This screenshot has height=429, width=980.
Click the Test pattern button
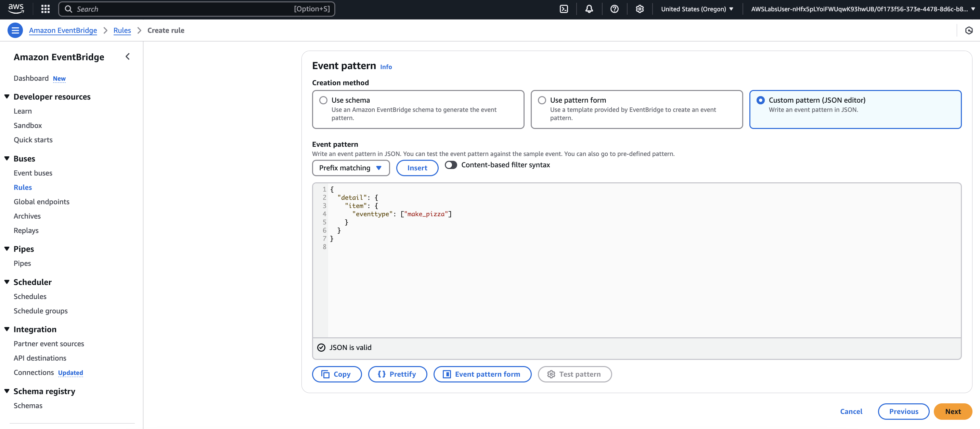pos(575,374)
